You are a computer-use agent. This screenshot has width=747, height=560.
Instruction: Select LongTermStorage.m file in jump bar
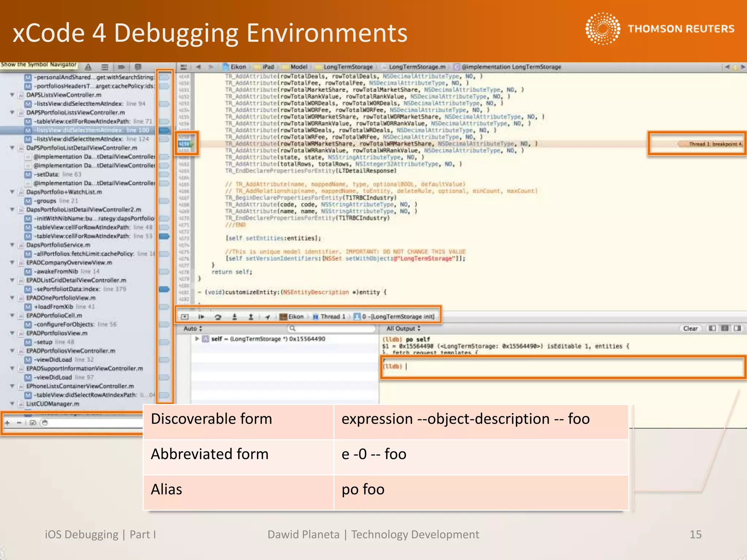coord(414,67)
